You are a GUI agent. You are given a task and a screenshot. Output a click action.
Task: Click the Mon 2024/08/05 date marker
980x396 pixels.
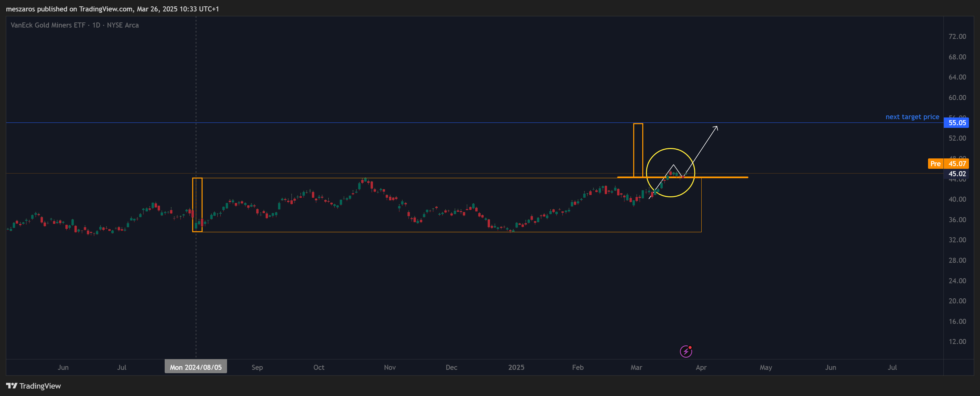pos(196,367)
